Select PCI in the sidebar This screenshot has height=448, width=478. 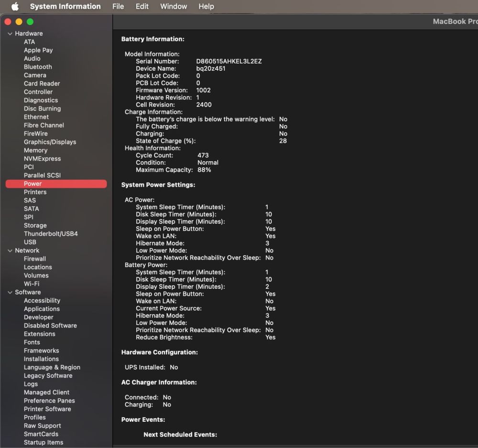coord(29,167)
